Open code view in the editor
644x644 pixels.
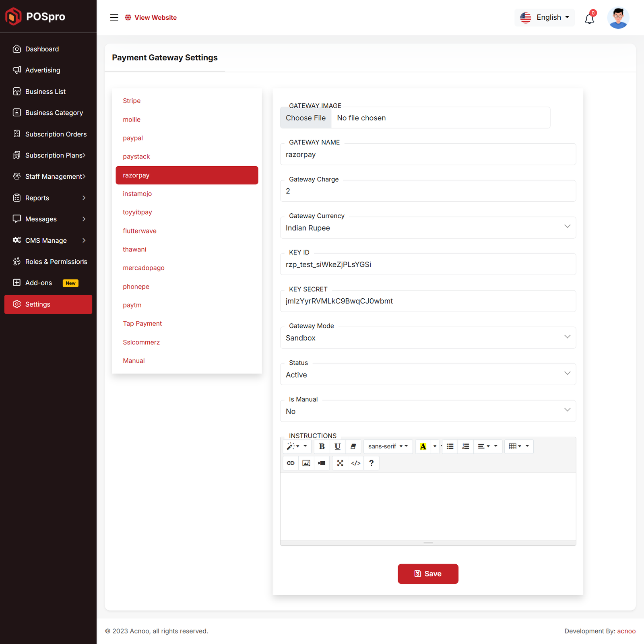tap(356, 463)
